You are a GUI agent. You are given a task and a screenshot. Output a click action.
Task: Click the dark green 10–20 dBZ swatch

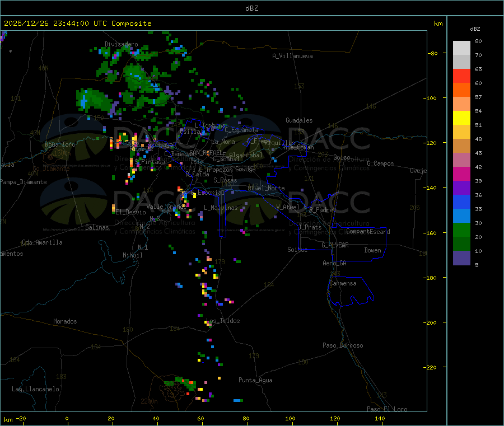(x=461, y=244)
